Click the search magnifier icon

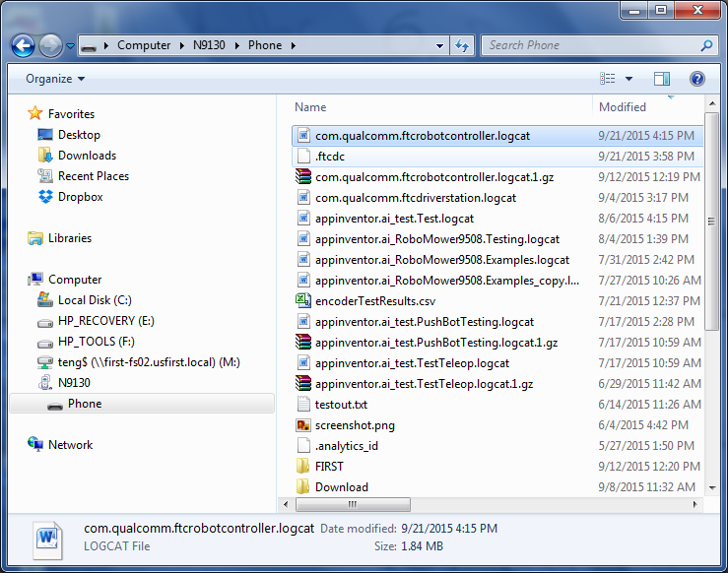pos(706,45)
